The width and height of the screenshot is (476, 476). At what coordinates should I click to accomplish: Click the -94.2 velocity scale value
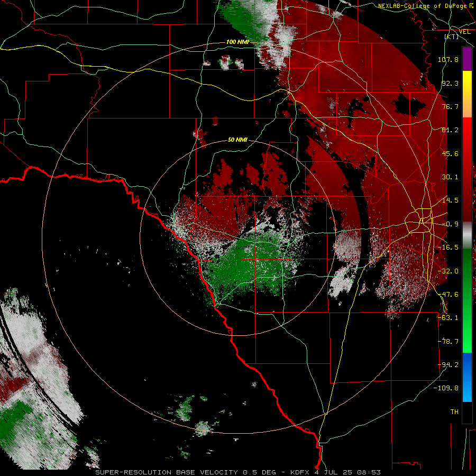[x=448, y=365]
